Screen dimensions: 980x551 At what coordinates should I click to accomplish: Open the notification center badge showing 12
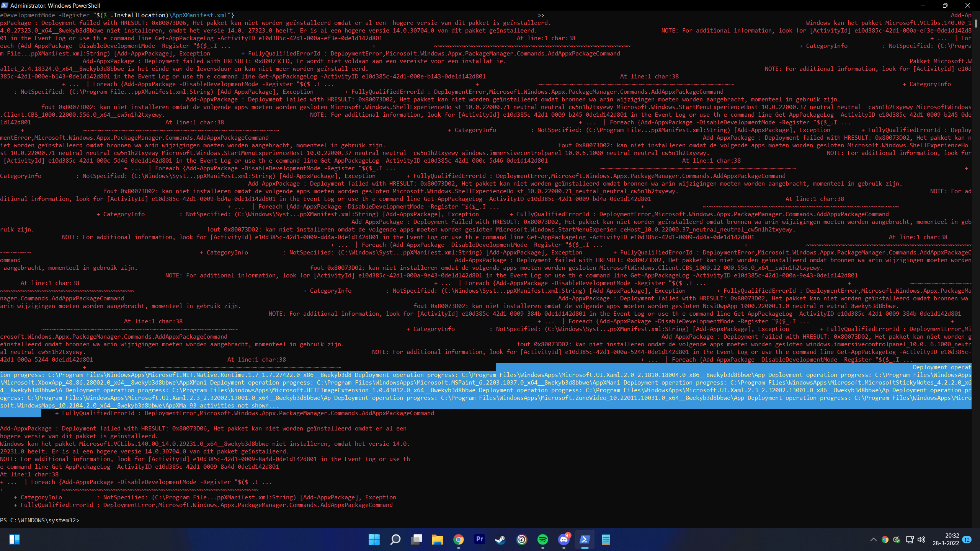coord(967,540)
